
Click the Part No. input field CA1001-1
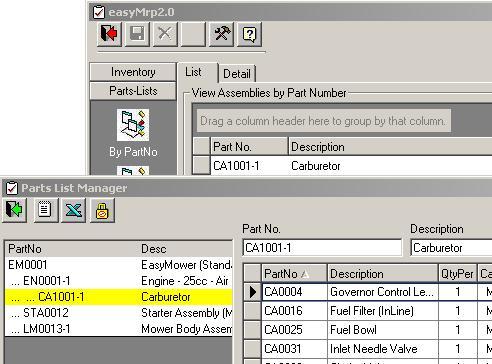tap(322, 248)
